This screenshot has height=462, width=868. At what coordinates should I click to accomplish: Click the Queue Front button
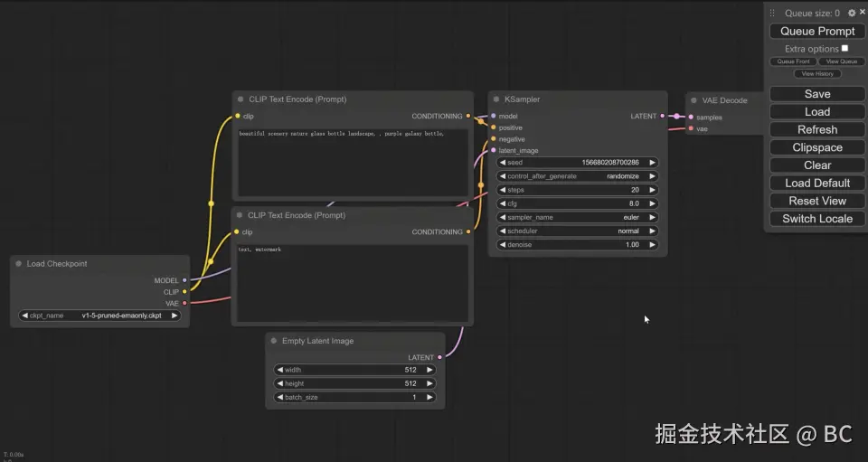point(793,61)
